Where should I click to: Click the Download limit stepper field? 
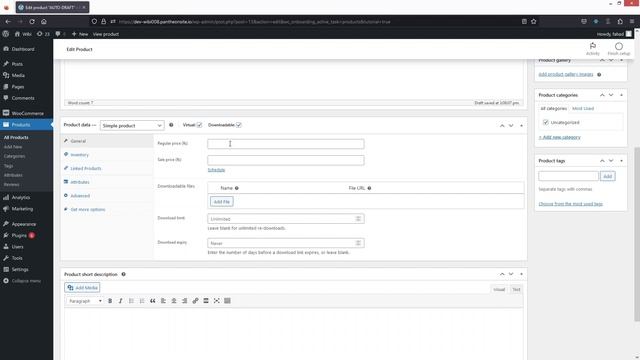click(x=286, y=219)
